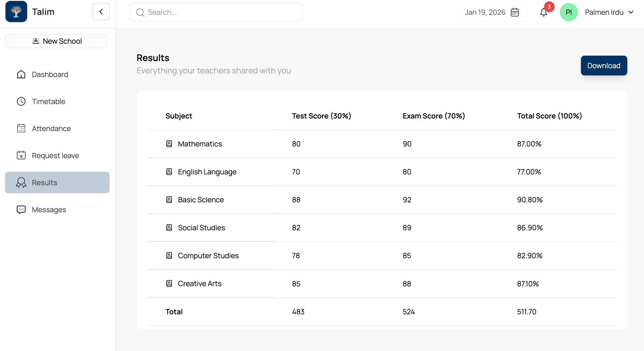The image size is (644, 351).
Task: Click the Mathematics subject document icon
Action: pos(169,144)
